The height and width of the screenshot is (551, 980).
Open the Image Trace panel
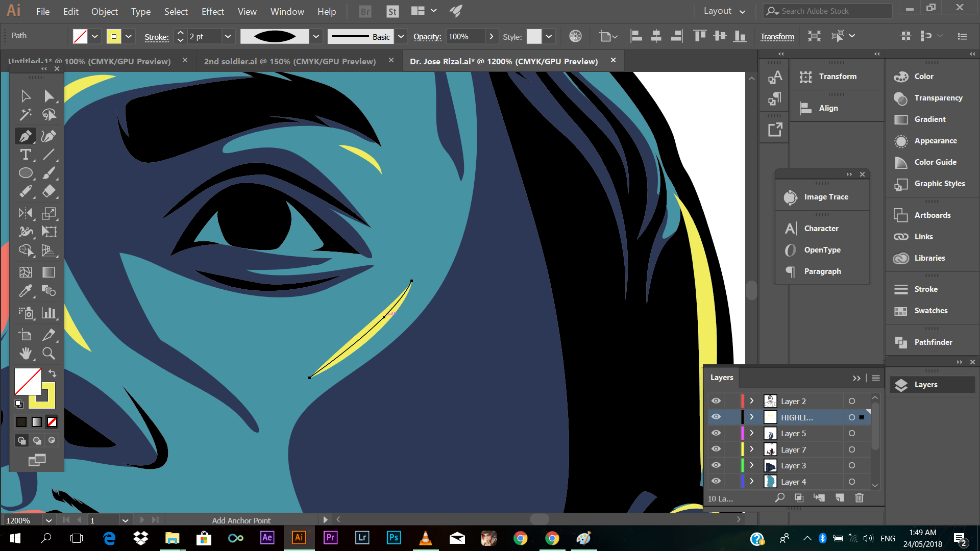click(826, 197)
